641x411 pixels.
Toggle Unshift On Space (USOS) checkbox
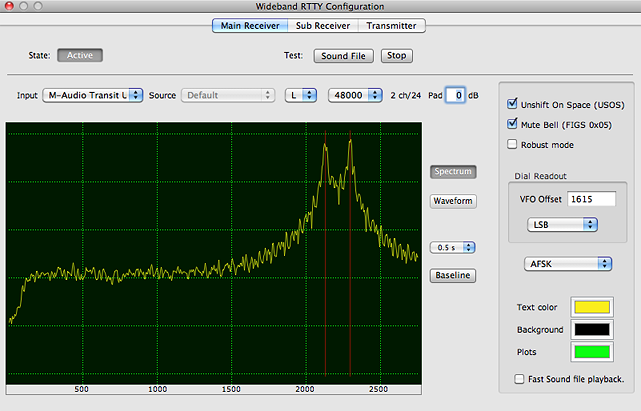click(512, 103)
